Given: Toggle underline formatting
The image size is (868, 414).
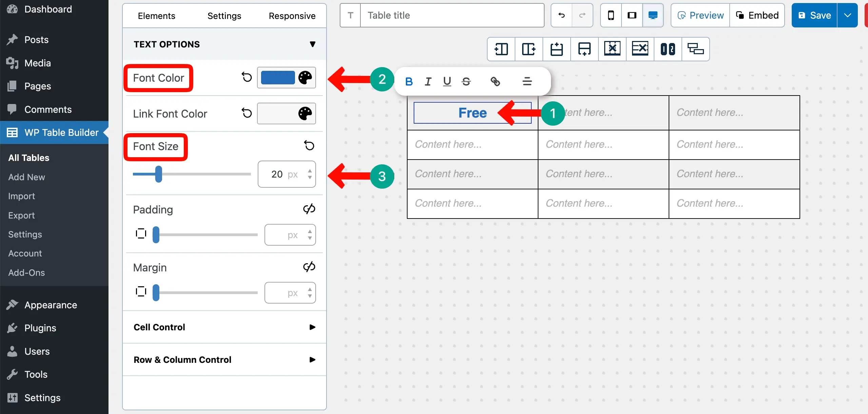Looking at the screenshot, I should tap(447, 81).
